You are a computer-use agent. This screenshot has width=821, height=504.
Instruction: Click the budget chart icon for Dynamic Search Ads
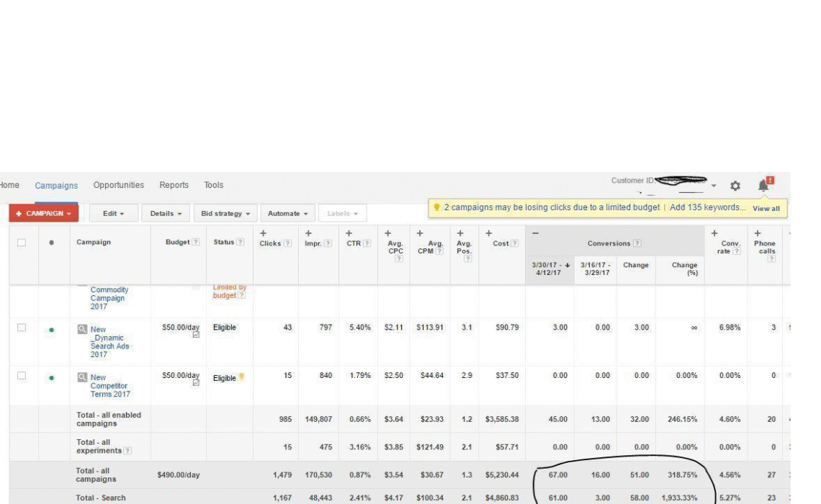click(x=196, y=335)
